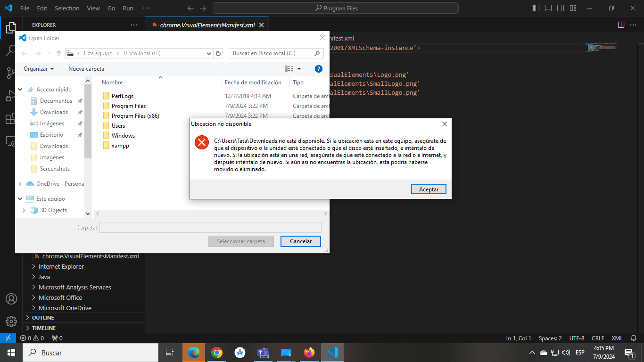Open the Source Control view

(x=11, y=73)
